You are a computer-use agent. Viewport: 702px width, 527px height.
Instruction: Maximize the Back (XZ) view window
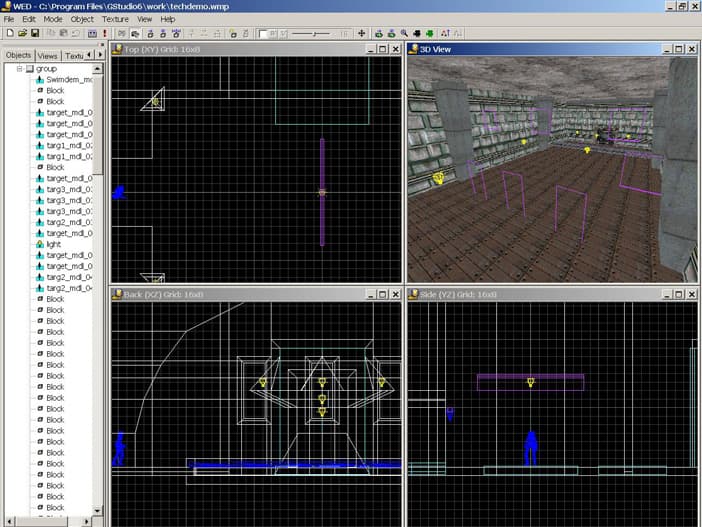pos(383,294)
